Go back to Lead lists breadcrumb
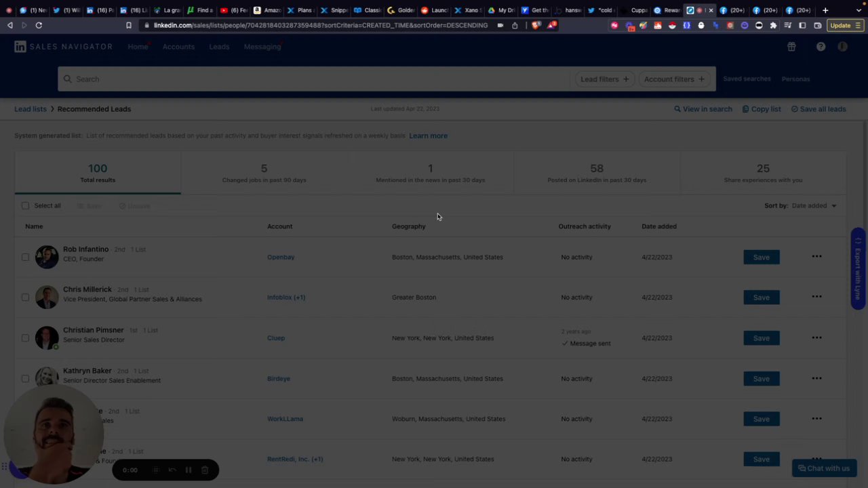Viewport: 868px width, 488px height. click(31, 109)
